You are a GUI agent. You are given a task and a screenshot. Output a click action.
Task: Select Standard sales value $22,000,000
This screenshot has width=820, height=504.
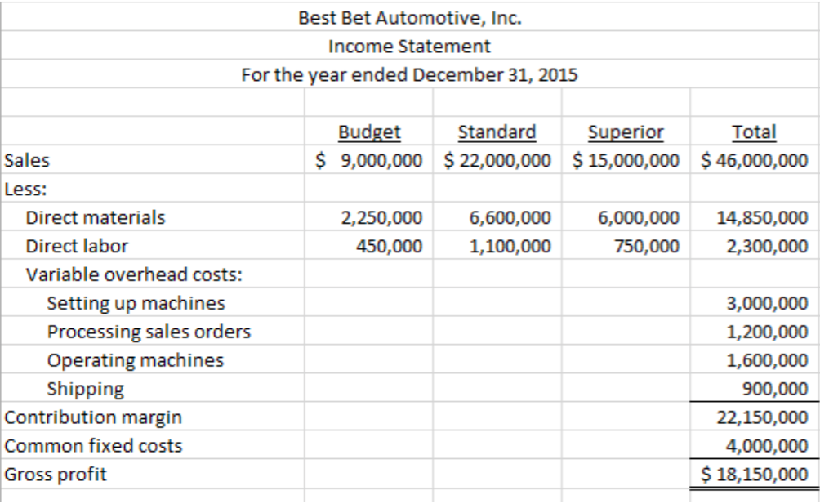pyautogui.click(x=497, y=160)
